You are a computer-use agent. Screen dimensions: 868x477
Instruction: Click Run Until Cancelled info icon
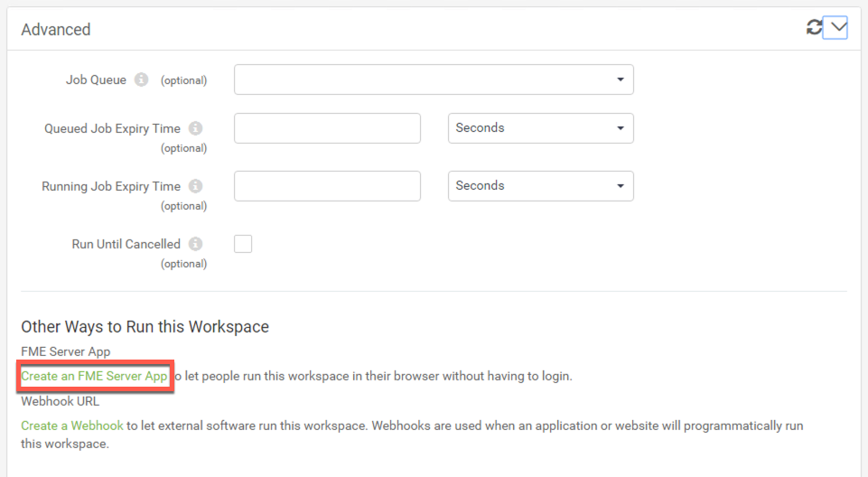click(x=195, y=244)
